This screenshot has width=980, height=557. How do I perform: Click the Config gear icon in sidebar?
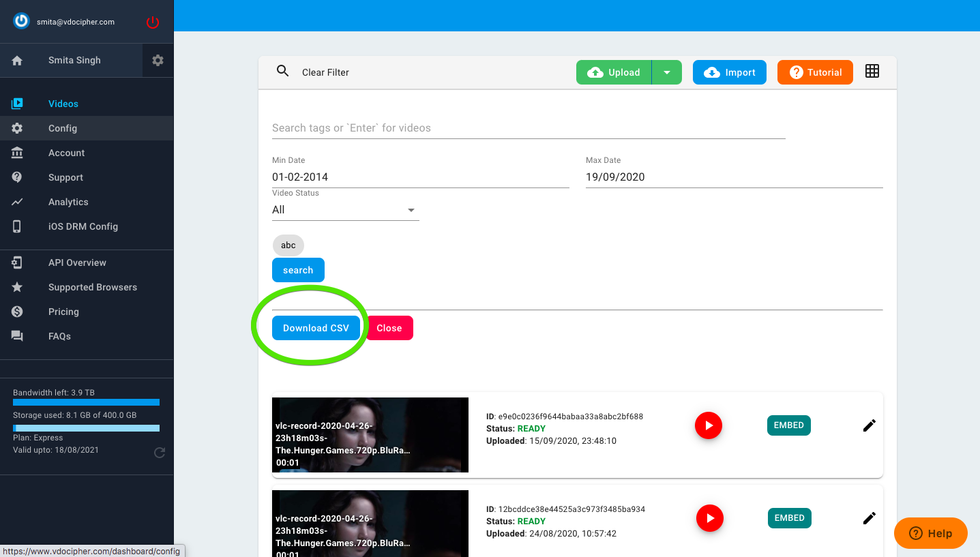point(18,128)
